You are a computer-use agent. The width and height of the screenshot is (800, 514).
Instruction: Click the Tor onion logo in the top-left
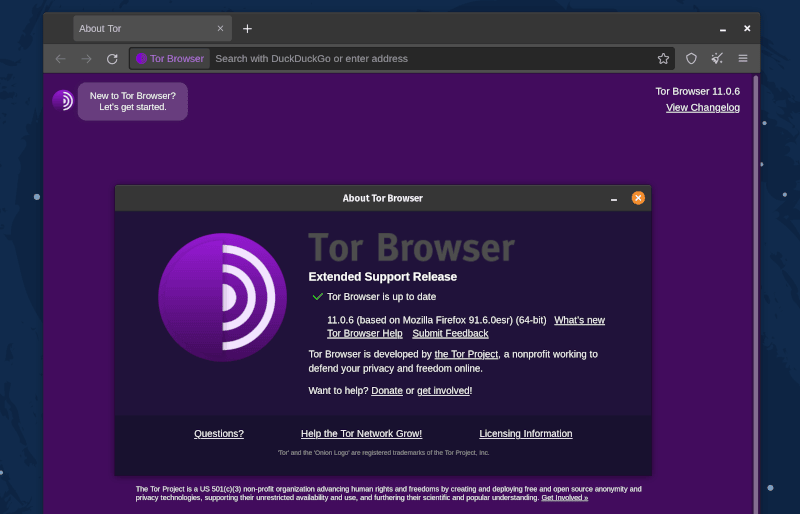click(x=63, y=100)
